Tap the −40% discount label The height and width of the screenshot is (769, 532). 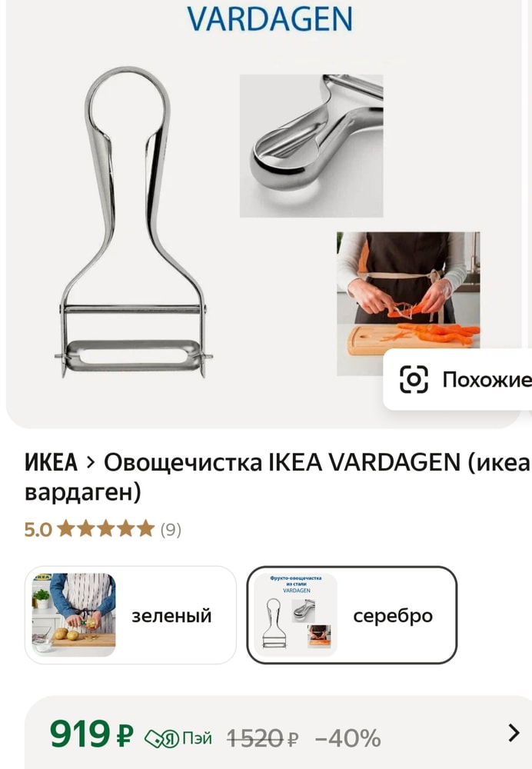(347, 737)
